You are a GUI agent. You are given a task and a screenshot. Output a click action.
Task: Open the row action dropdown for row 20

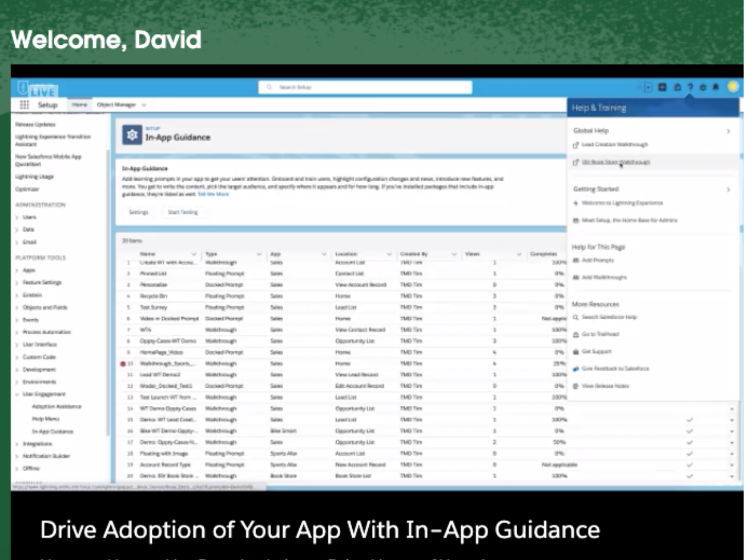tap(732, 477)
